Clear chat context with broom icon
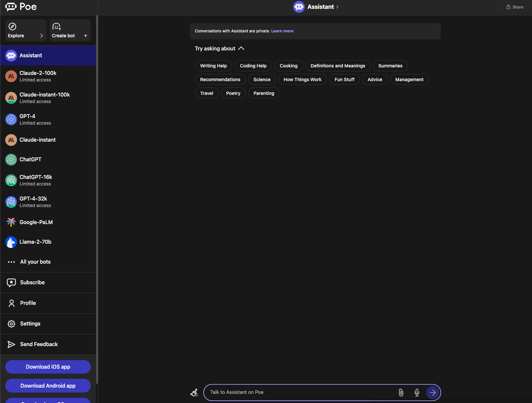Viewport: 532px width, 403px height. [x=194, y=393]
